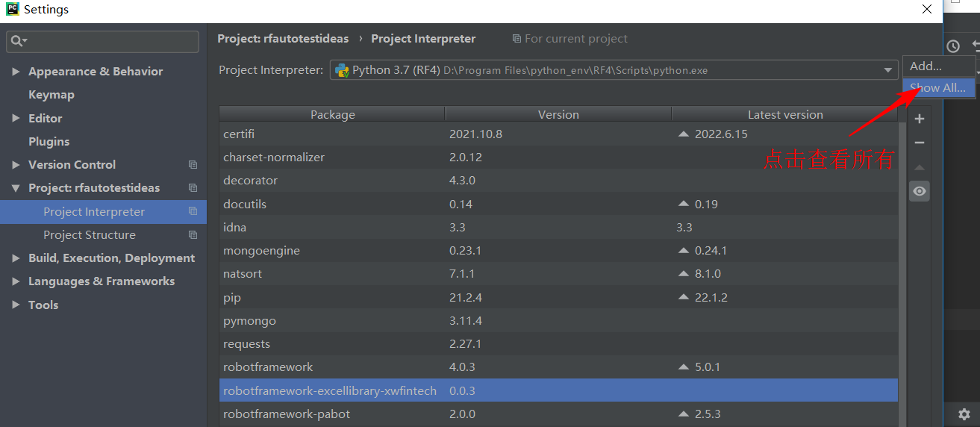Select Project Interpreter in settings tree
The width and height of the screenshot is (980, 427).
103,211
